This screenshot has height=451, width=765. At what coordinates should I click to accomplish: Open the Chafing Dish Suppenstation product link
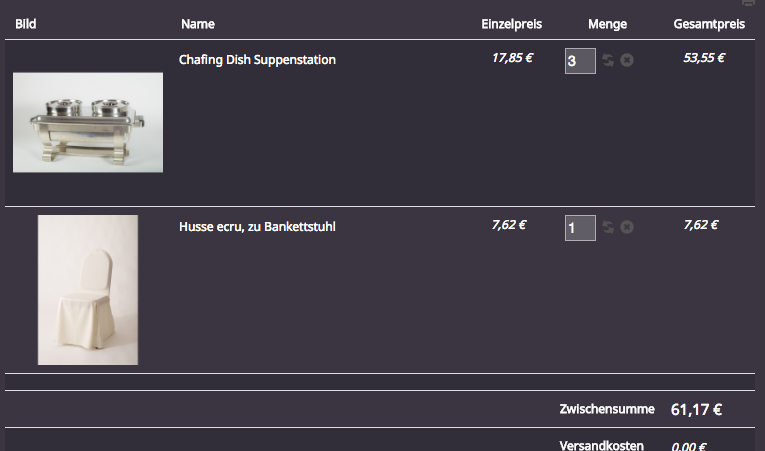(257, 60)
